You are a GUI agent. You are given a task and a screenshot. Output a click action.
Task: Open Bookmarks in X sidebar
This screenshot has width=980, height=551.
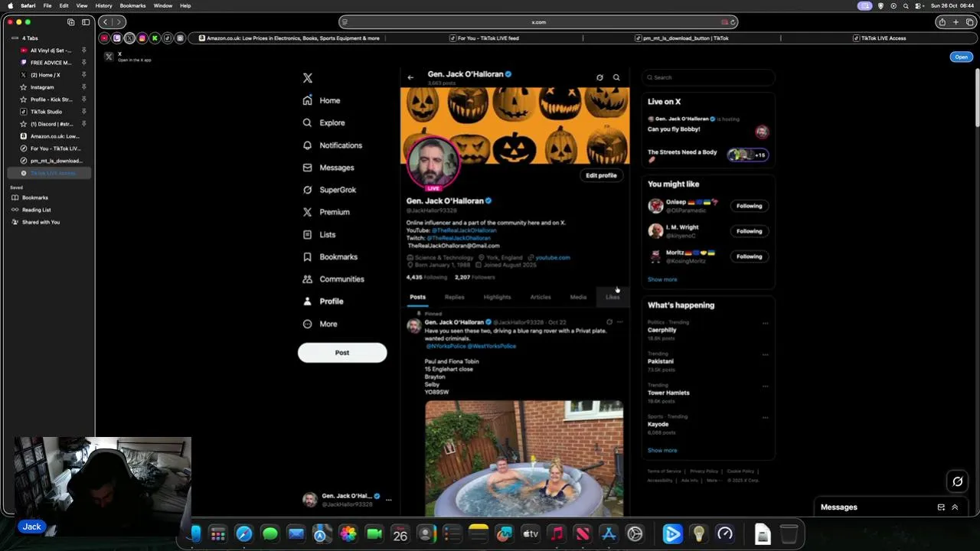(330, 257)
